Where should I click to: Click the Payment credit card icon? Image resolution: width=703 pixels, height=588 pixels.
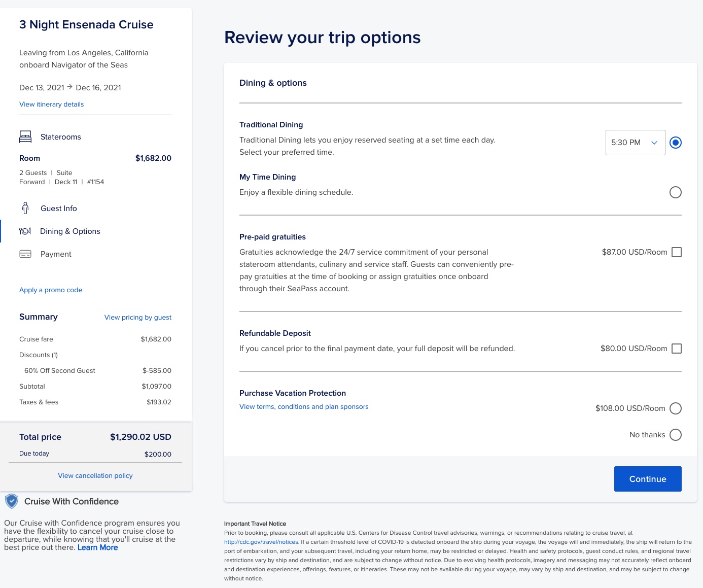point(25,254)
